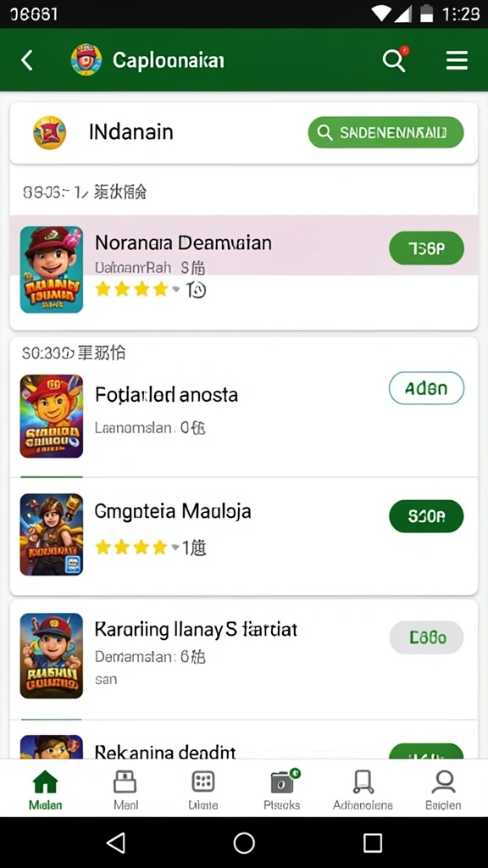Open the Pisoks tab with badge
The image size is (488, 868).
[281, 789]
